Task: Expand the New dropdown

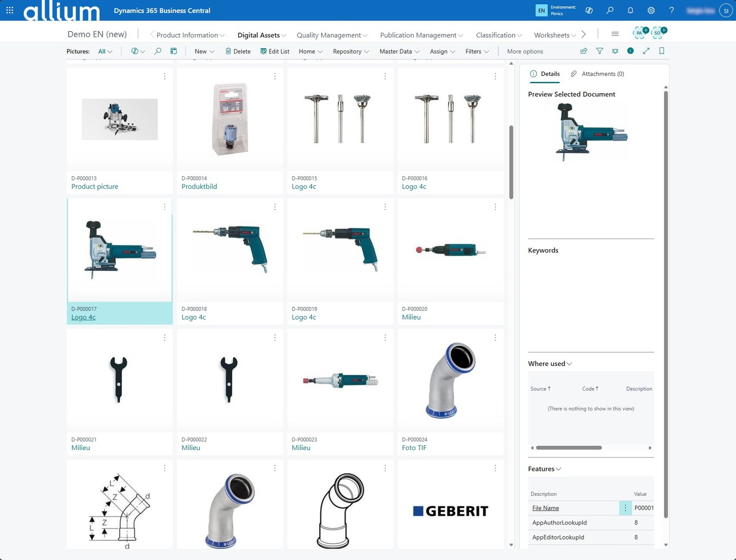Action: pos(204,52)
